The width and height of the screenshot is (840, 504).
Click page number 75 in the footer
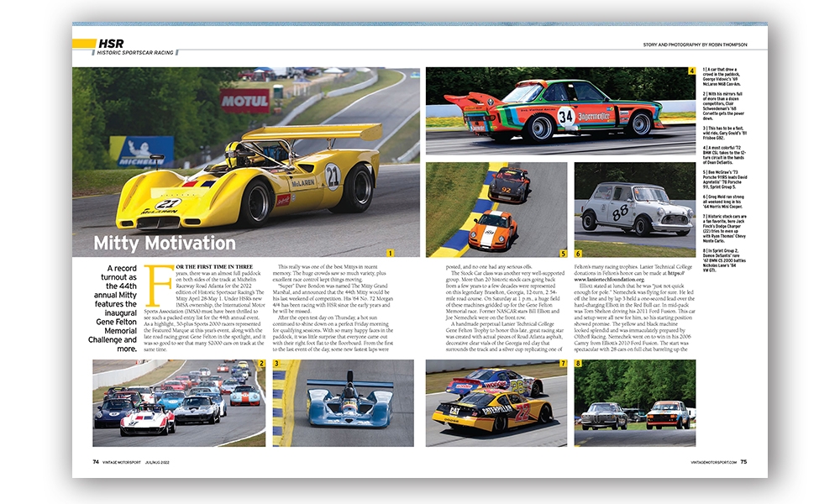pyautogui.click(x=743, y=462)
